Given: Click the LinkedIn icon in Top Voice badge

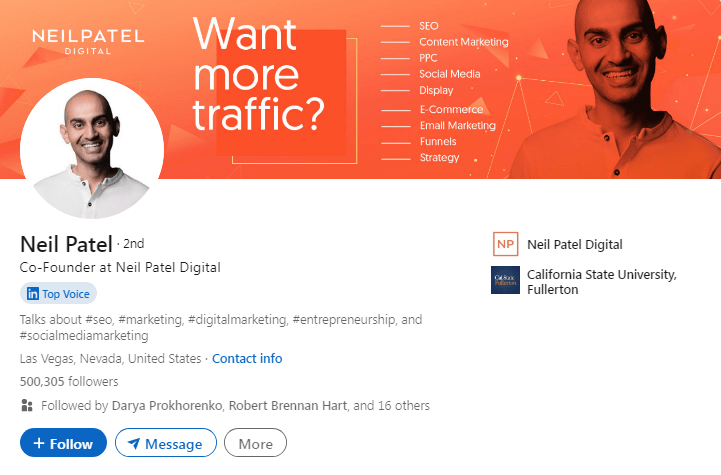Looking at the screenshot, I should click(x=33, y=294).
